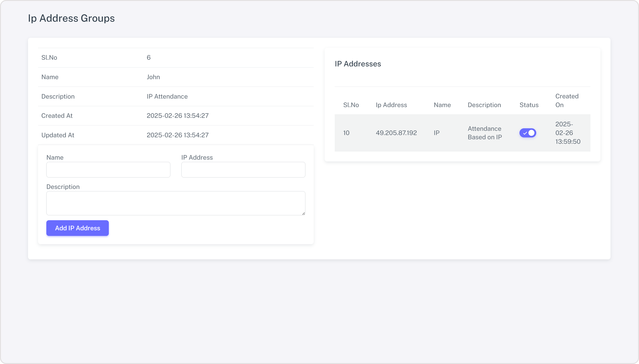The width and height of the screenshot is (639, 364).
Task: Click the Description column header in IP table
Action: point(484,105)
